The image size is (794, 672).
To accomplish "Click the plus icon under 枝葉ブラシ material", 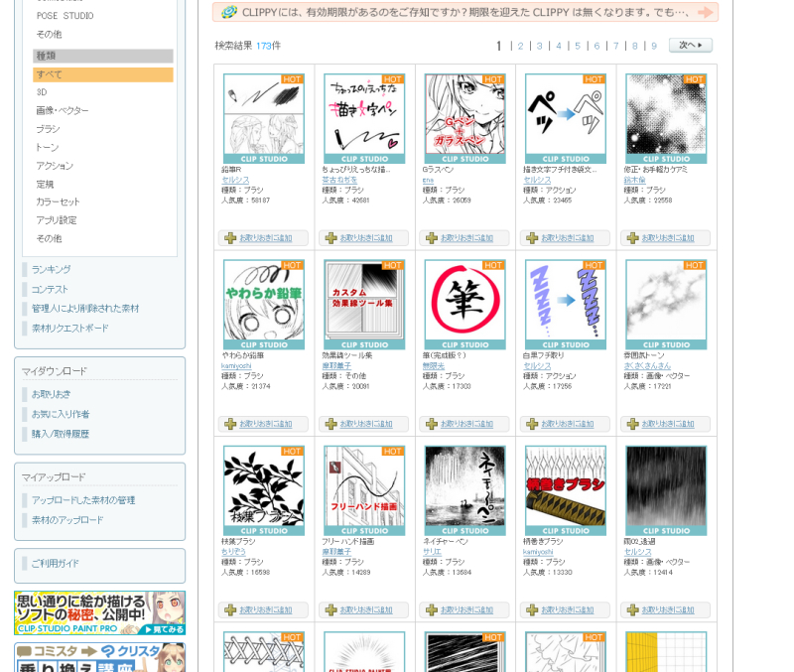I will pyautogui.click(x=230, y=609).
